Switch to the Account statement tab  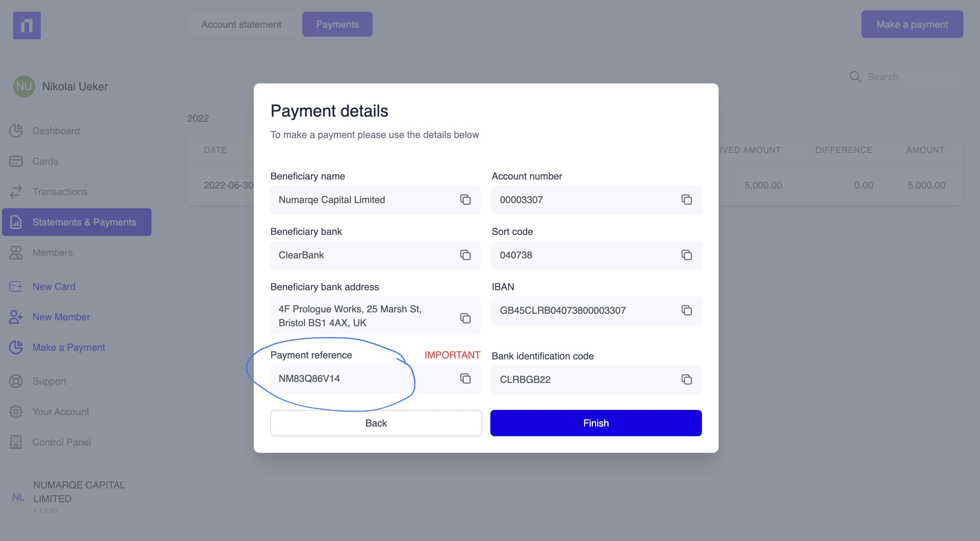pyautogui.click(x=241, y=24)
